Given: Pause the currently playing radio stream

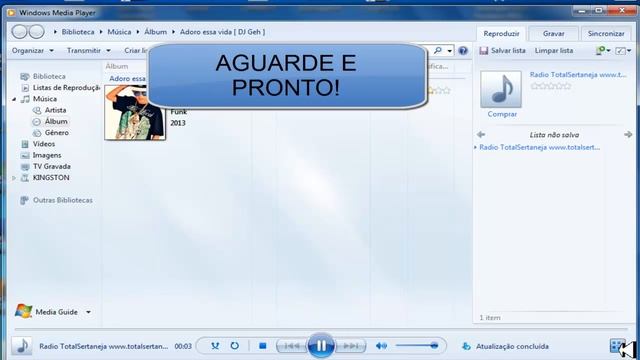Looking at the screenshot, I should click(321, 346).
